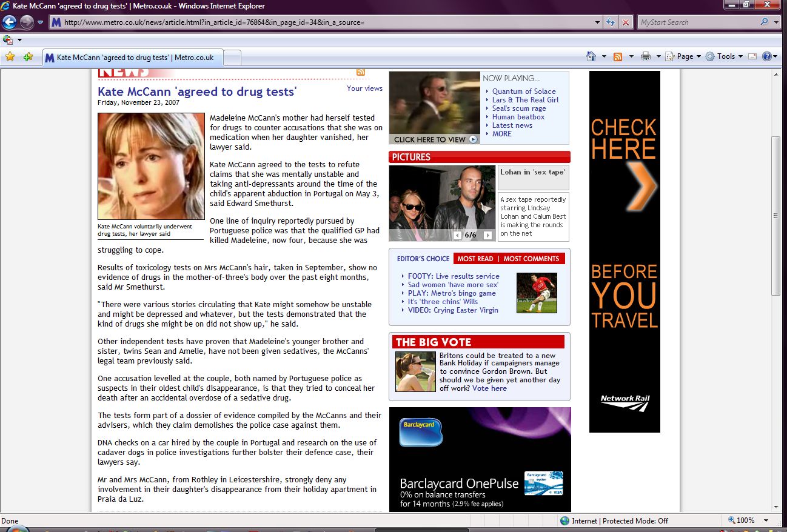Click the Stop loading X icon
Image resolution: width=787 pixels, height=532 pixels.
[626, 22]
